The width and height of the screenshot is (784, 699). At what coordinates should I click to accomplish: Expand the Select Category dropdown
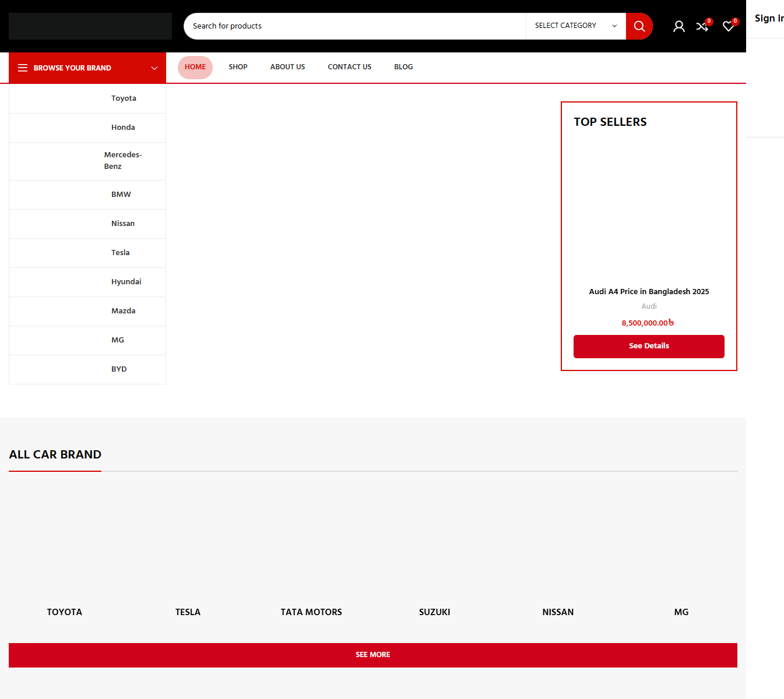pos(575,26)
